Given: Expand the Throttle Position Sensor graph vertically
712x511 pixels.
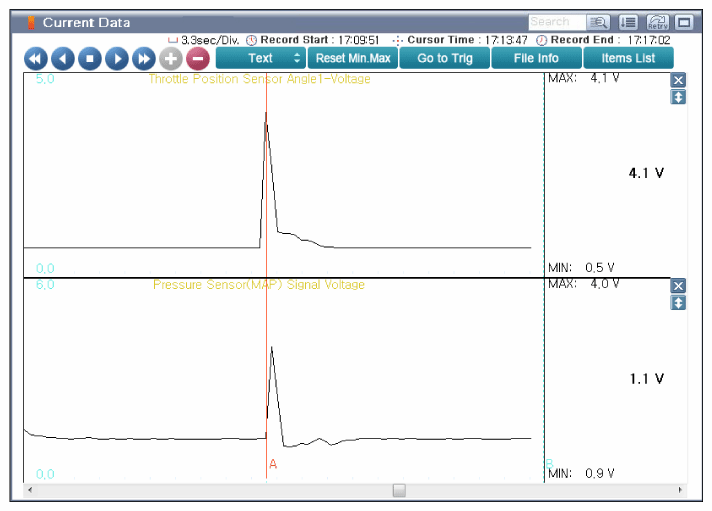Looking at the screenshot, I should tap(678, 97).
